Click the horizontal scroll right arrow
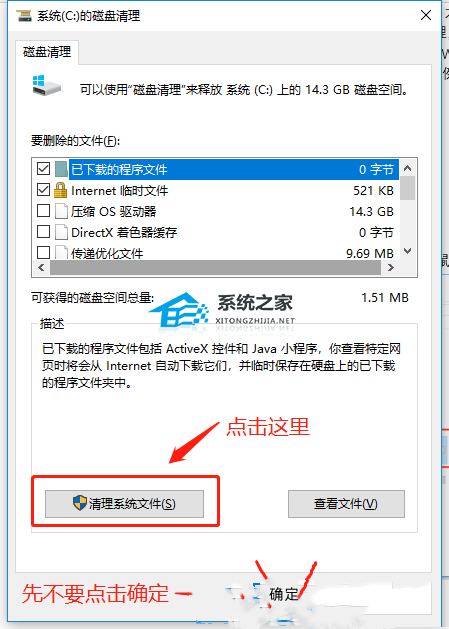This screenshot has width=449, height=629. click(391, 268)
